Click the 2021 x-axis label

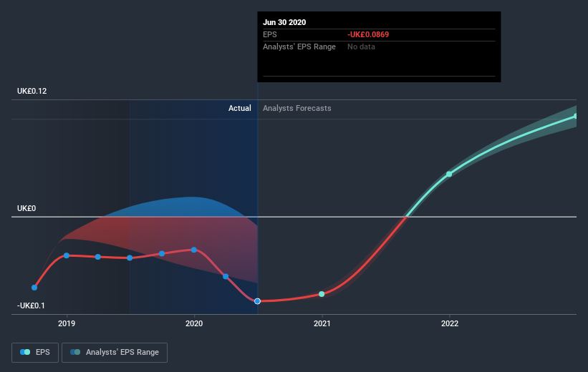pyautogui.click(x=322, y=323)
